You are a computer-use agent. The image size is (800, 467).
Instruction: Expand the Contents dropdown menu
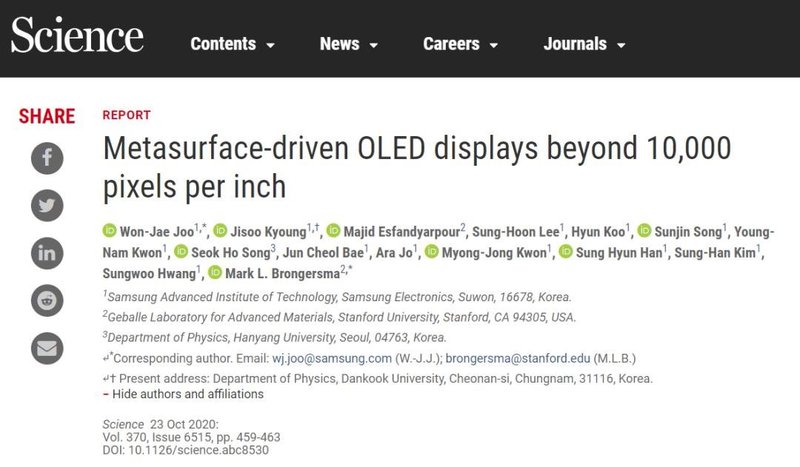[232, 45]
